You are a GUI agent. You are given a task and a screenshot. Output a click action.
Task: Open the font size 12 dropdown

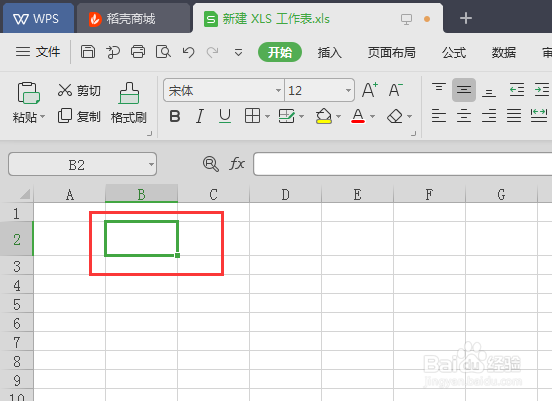point(348,91)
